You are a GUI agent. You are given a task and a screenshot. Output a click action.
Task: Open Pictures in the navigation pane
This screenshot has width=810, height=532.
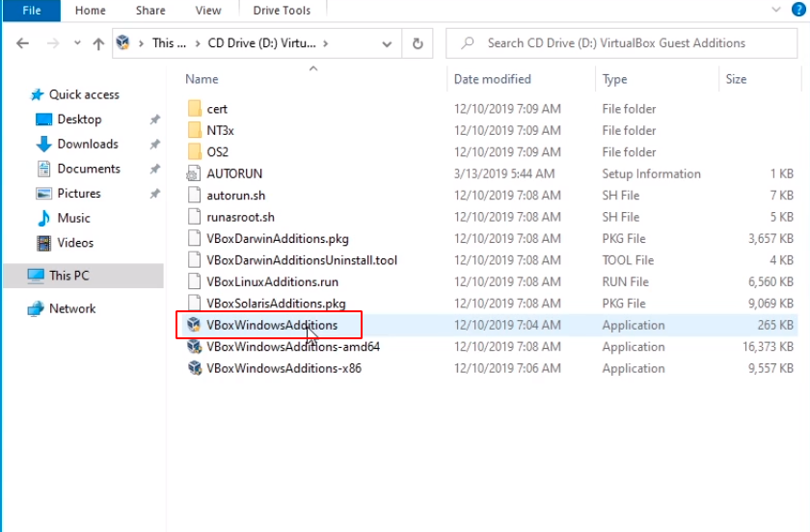pyautogui.click(x=78, y=194)
